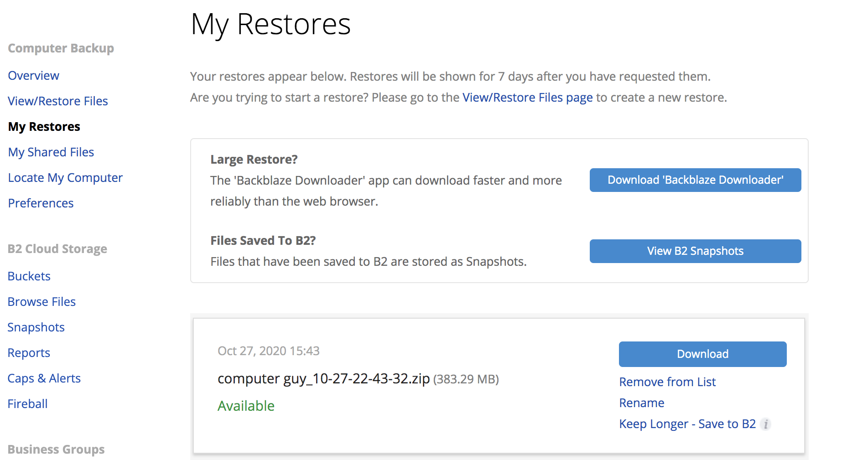Open Buckets under B2 Cloud Storage

coord(29,276)
